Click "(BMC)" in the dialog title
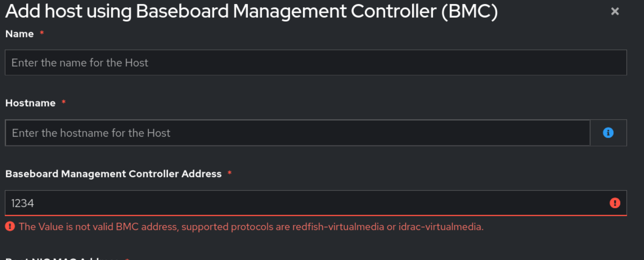644x260 pixels. [469, 12]
